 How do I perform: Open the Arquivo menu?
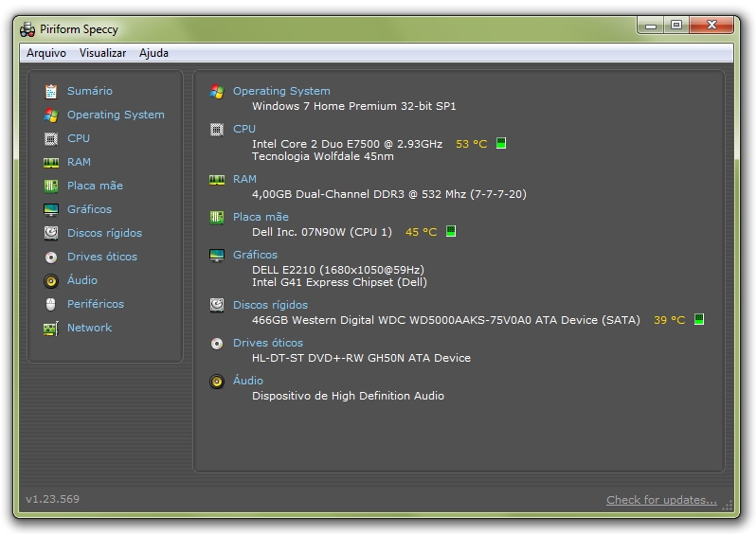(x=46, y=53)
